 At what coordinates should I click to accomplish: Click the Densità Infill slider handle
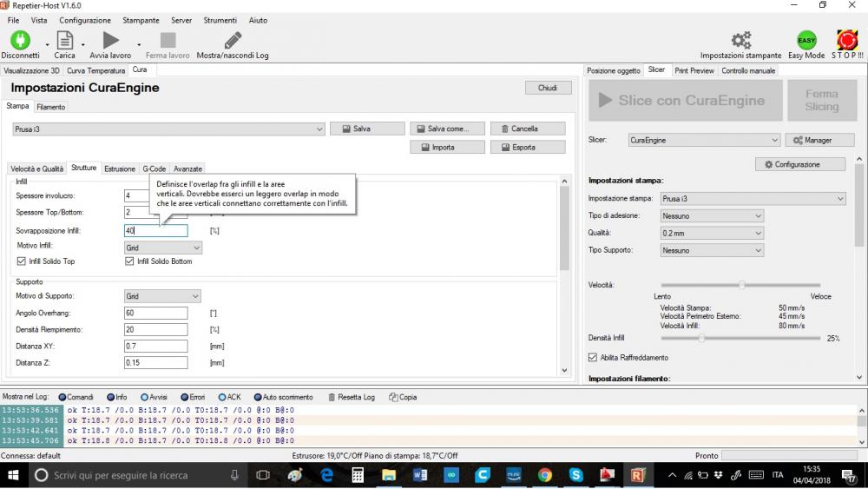(x=700, y=338)
